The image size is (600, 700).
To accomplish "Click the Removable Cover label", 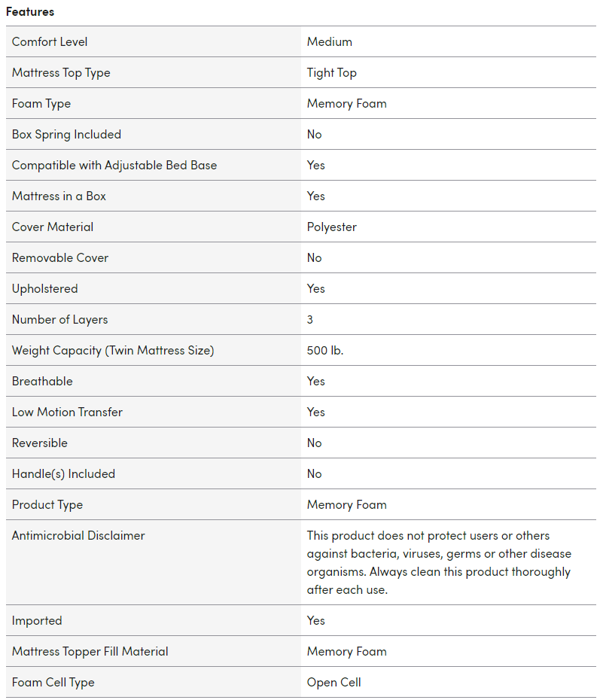I will point(60,258).
